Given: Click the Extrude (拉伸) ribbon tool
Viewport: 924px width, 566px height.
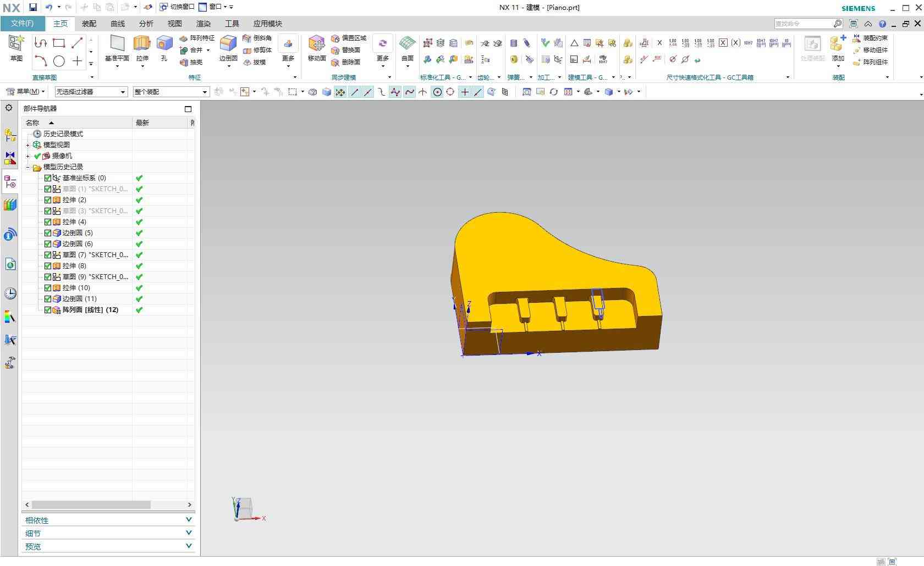Looking at the screenshot, I should point(142,48).
